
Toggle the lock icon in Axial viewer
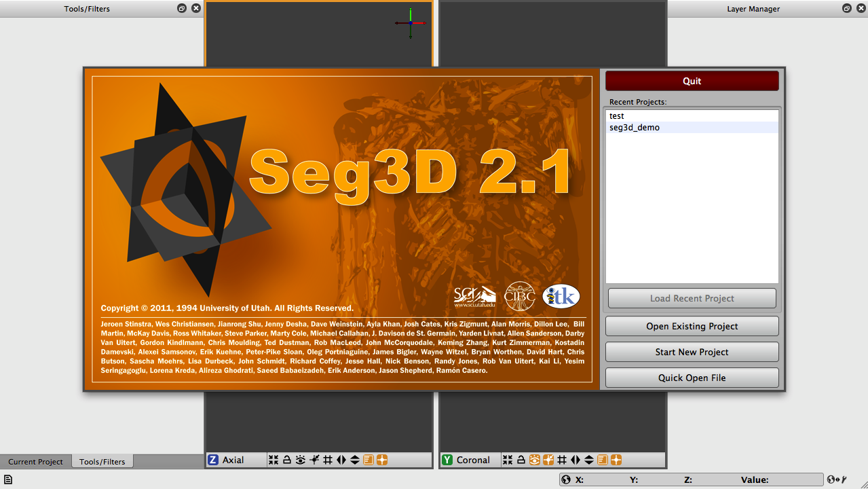coord(287,460)
